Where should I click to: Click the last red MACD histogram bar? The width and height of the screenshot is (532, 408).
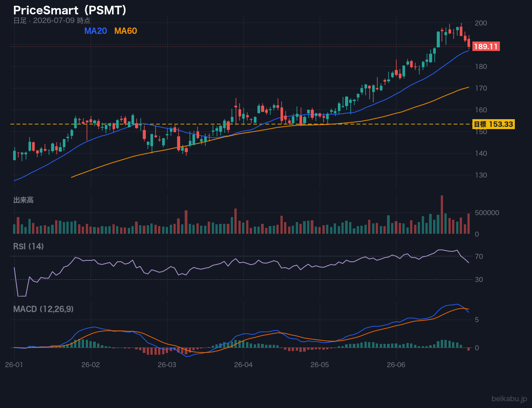tap(469, 349)
